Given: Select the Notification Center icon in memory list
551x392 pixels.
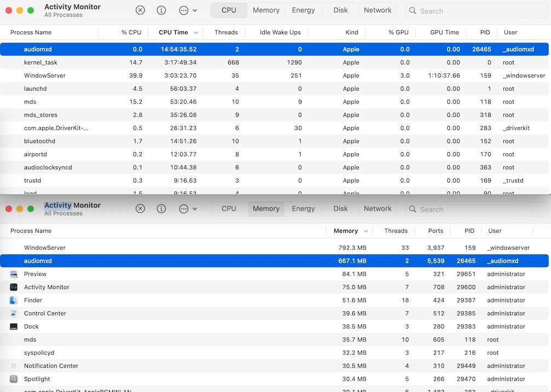Looking at the screenshot, I should tap(14, 366).
